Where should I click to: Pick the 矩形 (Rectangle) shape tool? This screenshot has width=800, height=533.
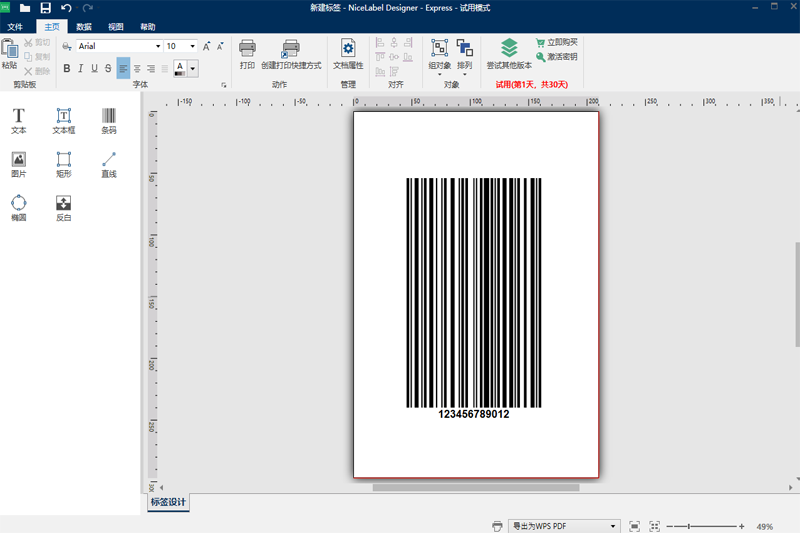(63, 164)
